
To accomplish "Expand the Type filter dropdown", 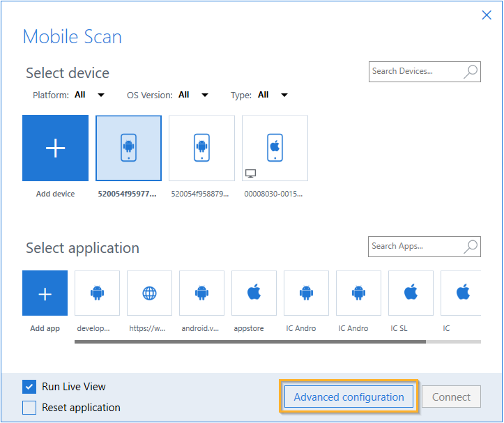I will tap(284, 95).
